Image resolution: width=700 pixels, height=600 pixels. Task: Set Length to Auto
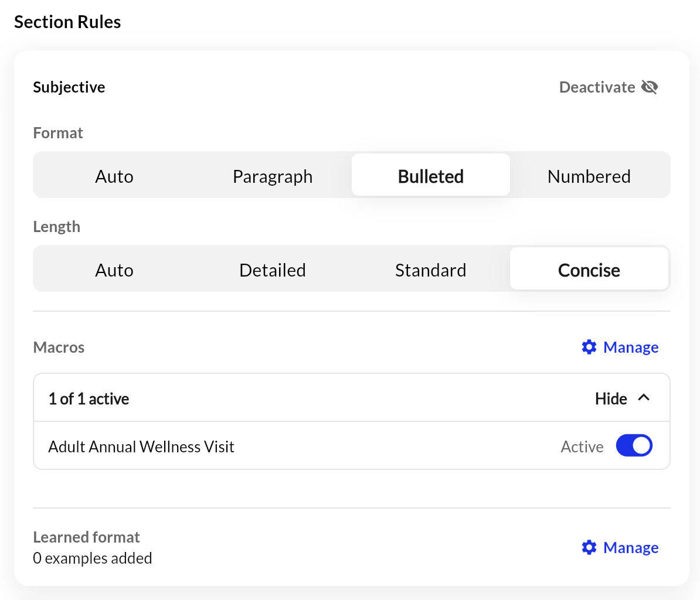tap(114, 270)
